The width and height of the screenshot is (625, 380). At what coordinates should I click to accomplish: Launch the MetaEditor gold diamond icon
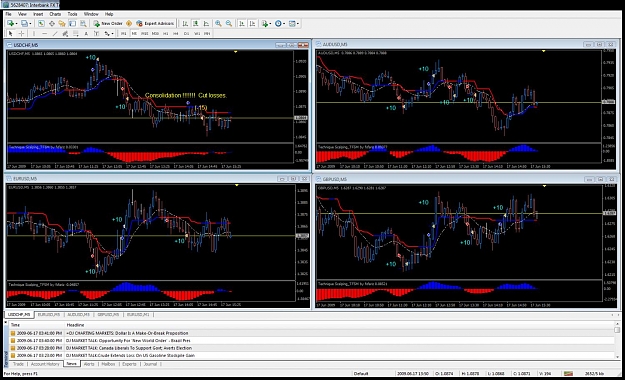pyautogui.click(x=129, y=24)
